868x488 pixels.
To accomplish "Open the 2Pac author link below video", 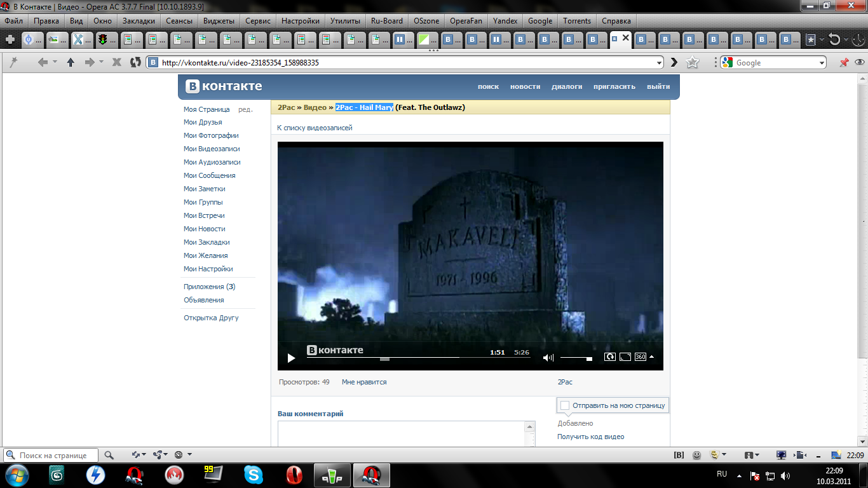I will click(565, 382).
